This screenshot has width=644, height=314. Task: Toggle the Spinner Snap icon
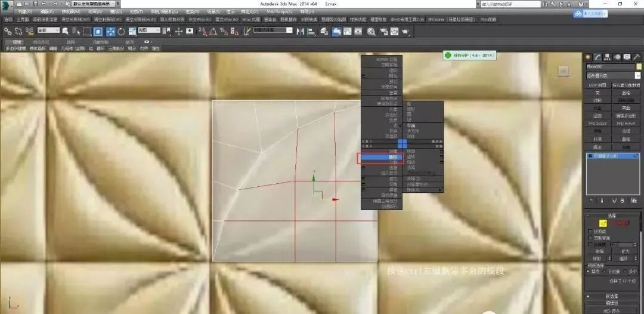[x=234, y=31]
